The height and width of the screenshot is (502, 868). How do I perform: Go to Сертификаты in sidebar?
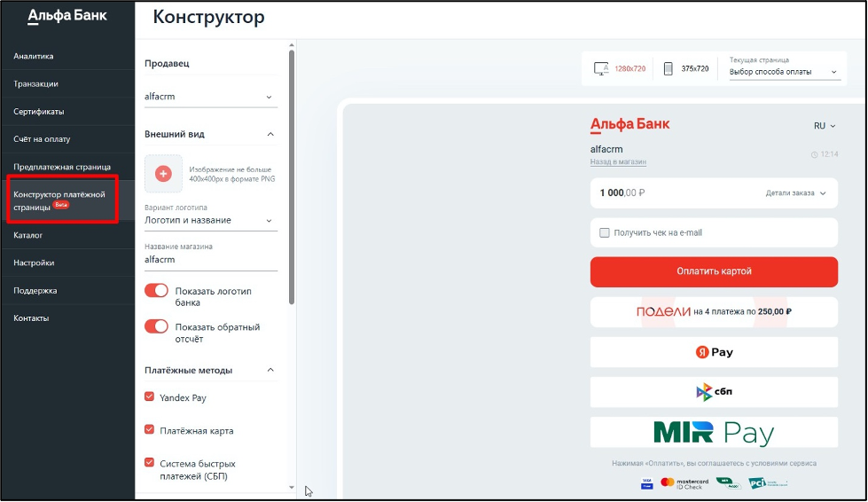coord(39,111)
